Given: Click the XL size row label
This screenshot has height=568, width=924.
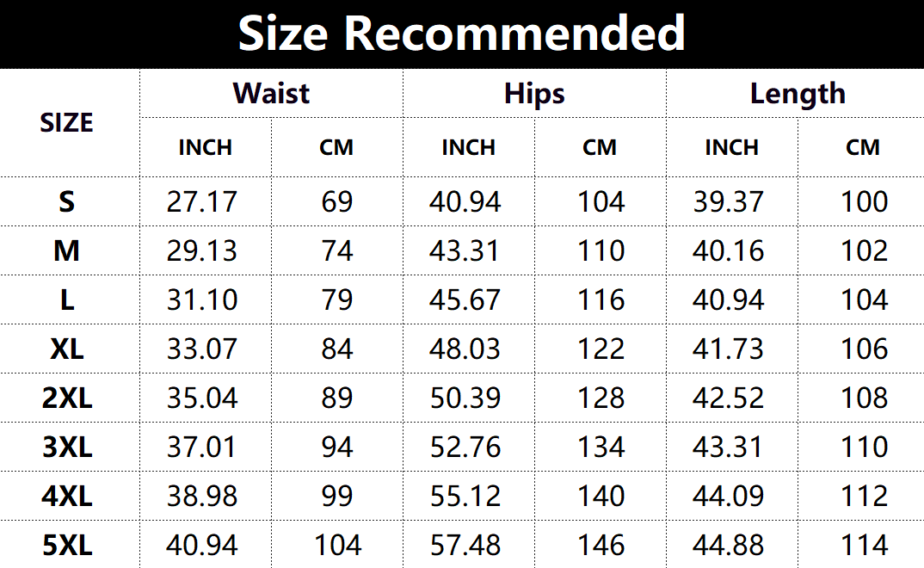Looking at the screenshot, I should pos(66,349).
